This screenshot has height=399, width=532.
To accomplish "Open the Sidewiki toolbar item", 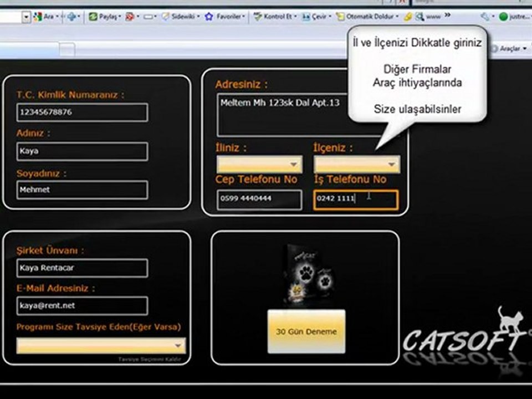I will click(180, 16).
